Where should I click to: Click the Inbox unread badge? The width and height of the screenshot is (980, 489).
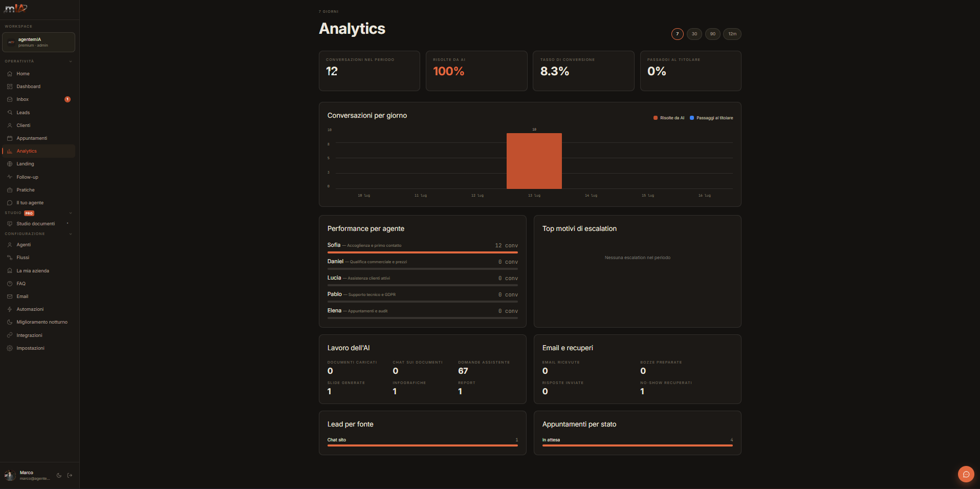click(68, 99)
